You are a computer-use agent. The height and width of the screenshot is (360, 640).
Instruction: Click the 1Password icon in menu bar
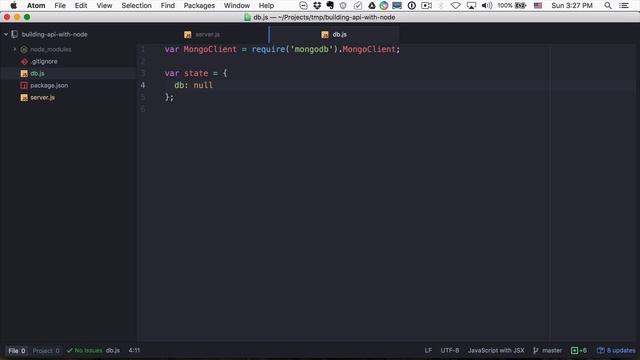coord(411,6)
